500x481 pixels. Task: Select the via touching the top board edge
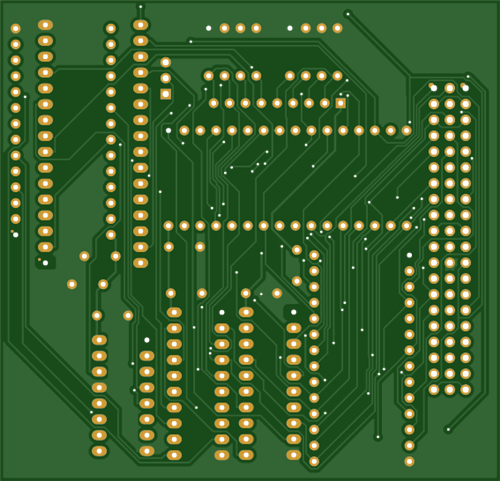coord(140,6)
